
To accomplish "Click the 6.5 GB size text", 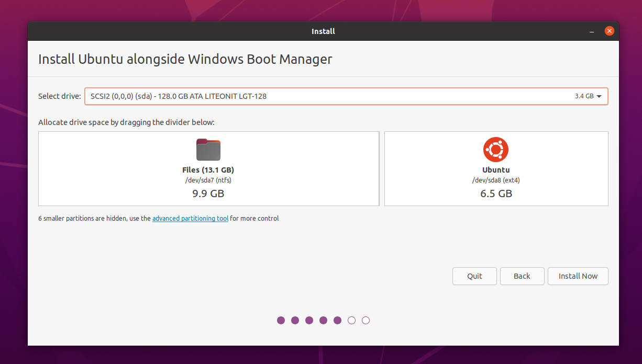I will tap(496, 194).
